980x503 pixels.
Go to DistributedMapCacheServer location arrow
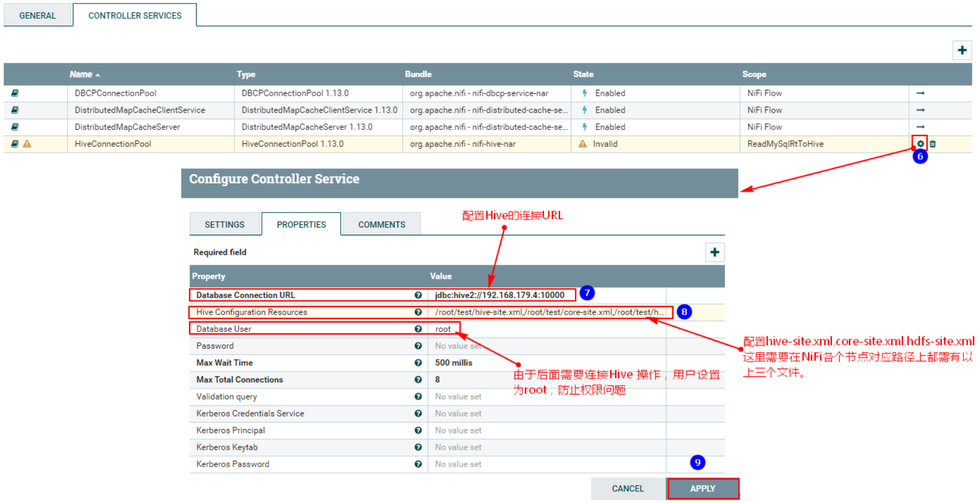tap(920, 127)
